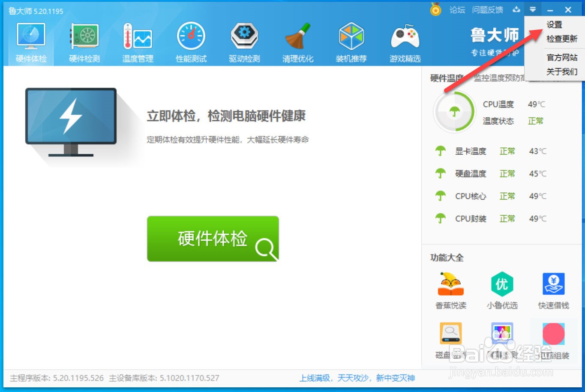Minimize the 鲁大师 window

click(550, 10)
